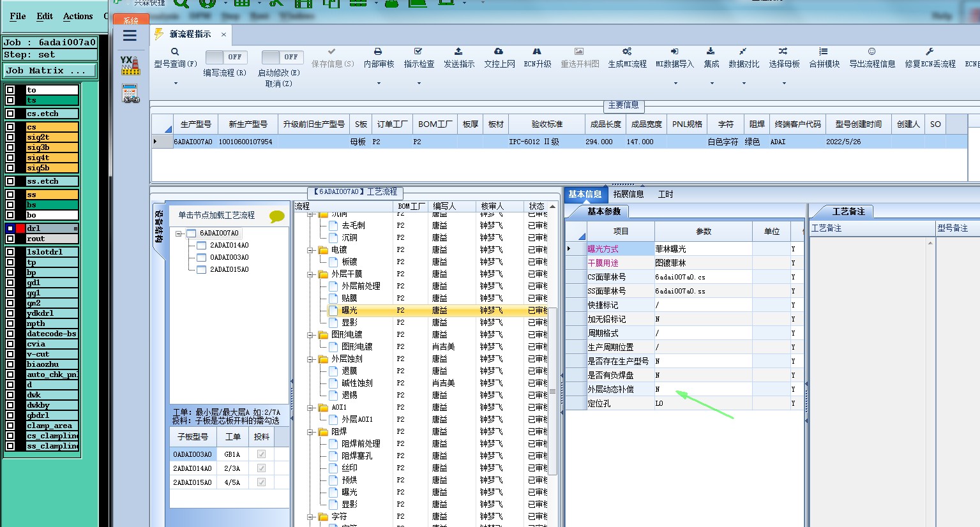The image size is (980, 527).
Task: Click the MI数据导入 import icon
Action: tap(674, 51)
